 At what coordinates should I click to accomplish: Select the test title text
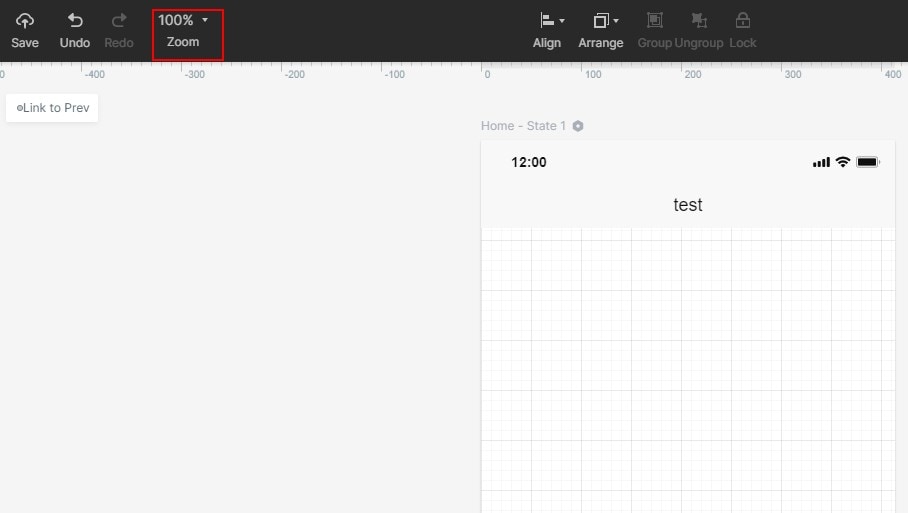[688, 204]
